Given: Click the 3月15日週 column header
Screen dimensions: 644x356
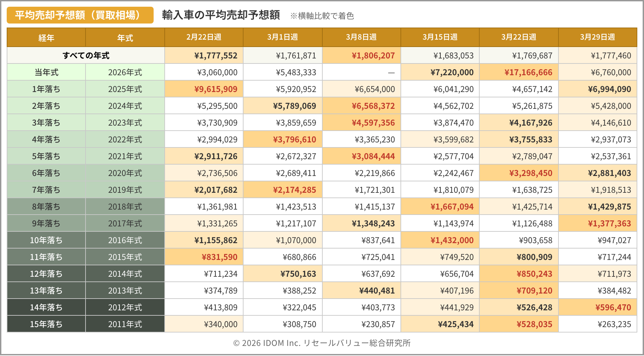Looking at the screenshot, I should (x=440, y=37).
